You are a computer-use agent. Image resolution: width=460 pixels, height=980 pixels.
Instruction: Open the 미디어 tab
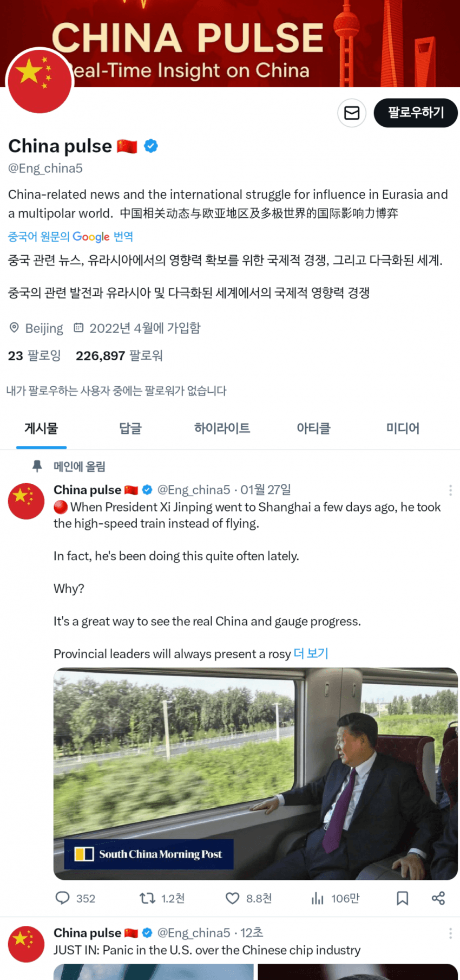pos(403,429)
